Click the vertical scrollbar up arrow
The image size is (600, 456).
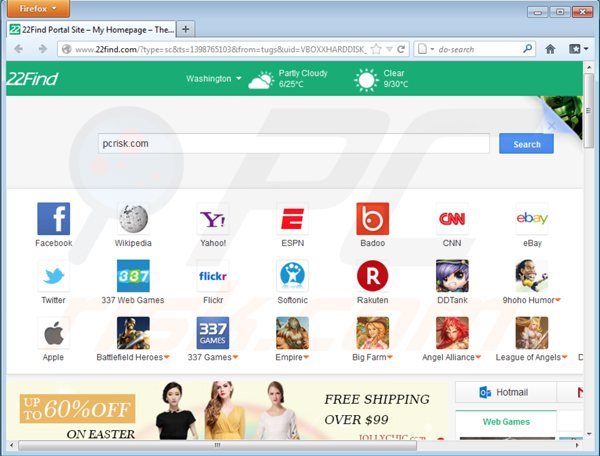(589, 67)
